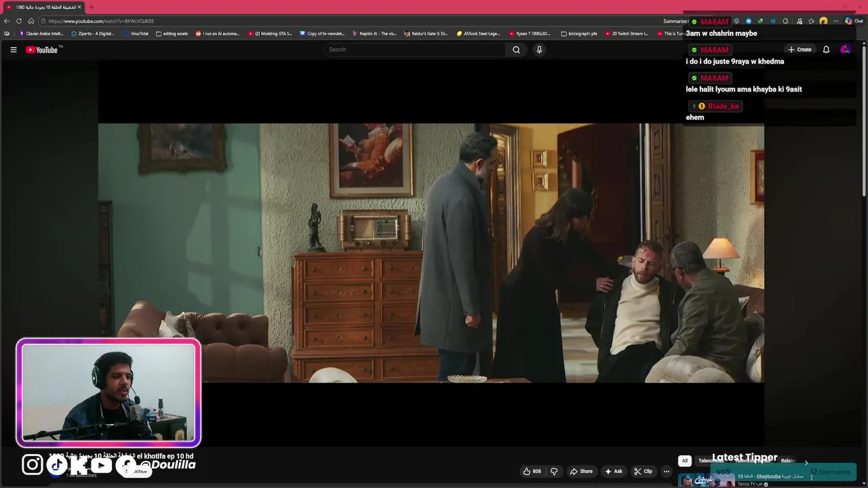Open the VirusTotal bookmark
868x488 pixels.
136,33
